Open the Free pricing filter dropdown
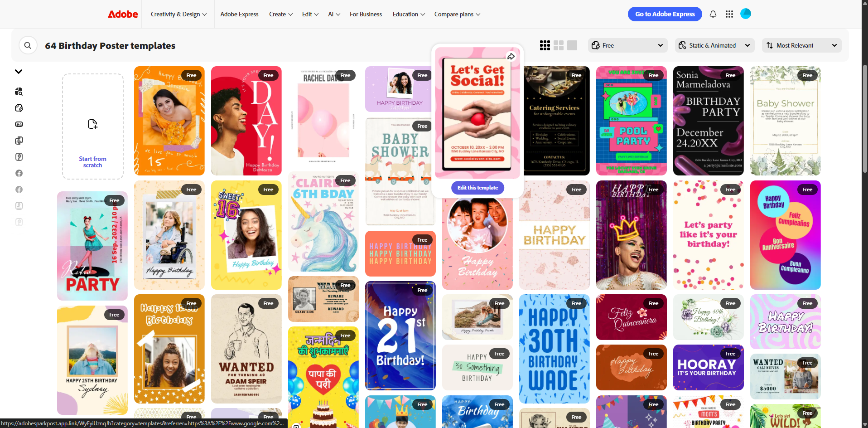Viewport: 868px width, 428px height. [x=627, y=45]
